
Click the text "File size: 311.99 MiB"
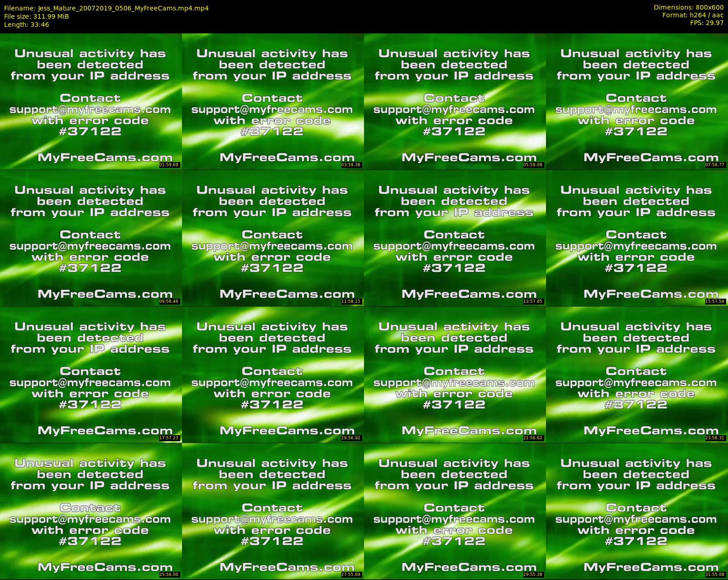pos(36,16)
